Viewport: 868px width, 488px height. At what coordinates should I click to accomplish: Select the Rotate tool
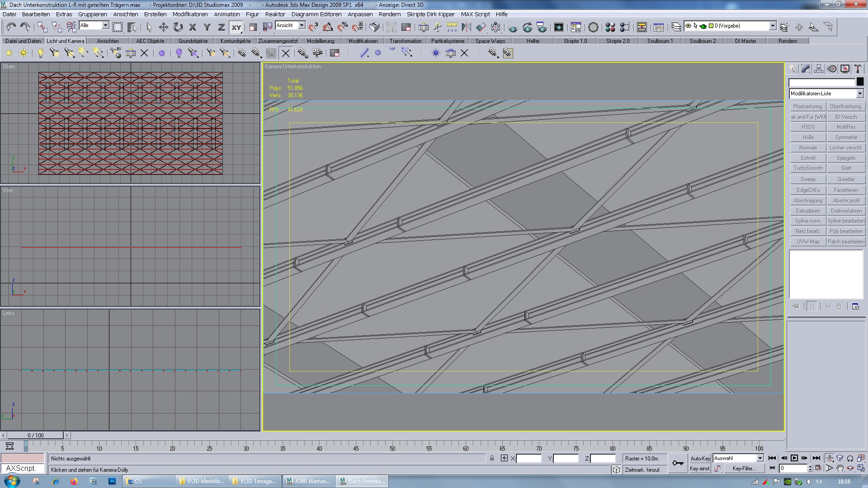[x=178, y=27]
